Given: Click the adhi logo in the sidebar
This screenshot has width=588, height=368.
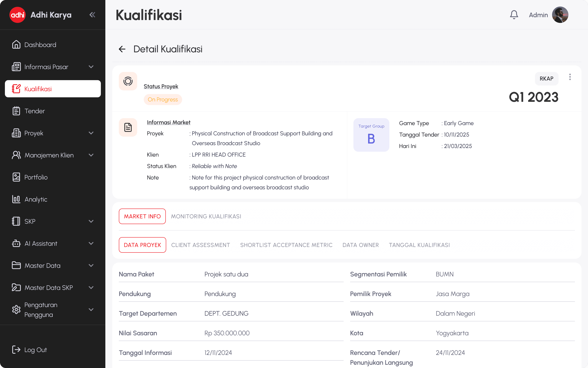Looking at the screenshot, I should tap(18, 15).
